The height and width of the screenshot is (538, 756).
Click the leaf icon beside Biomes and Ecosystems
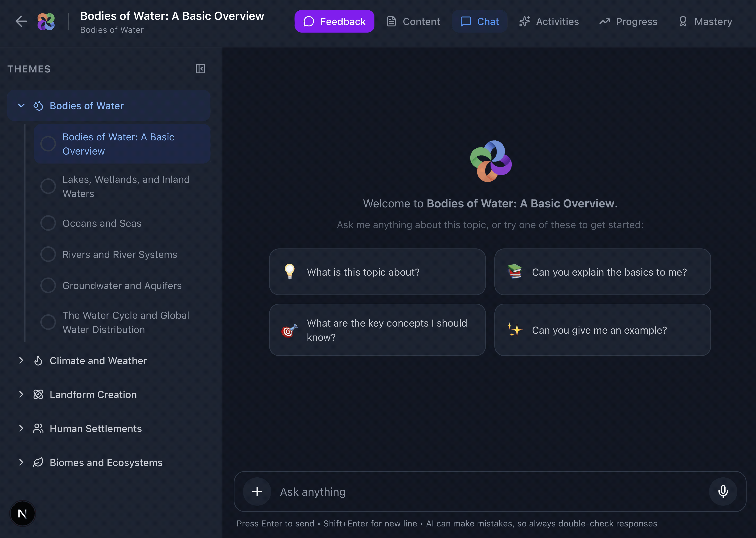(38, 462)
